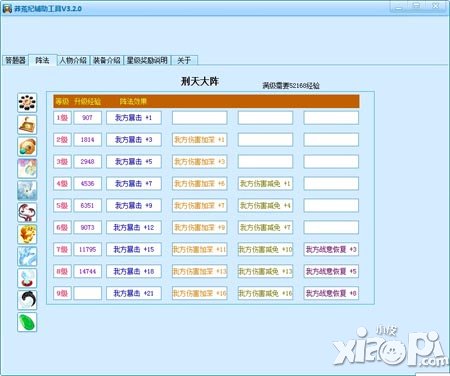
Task: Click the 我方战意恢复 +5 effect cell
Action: [331, 271]
